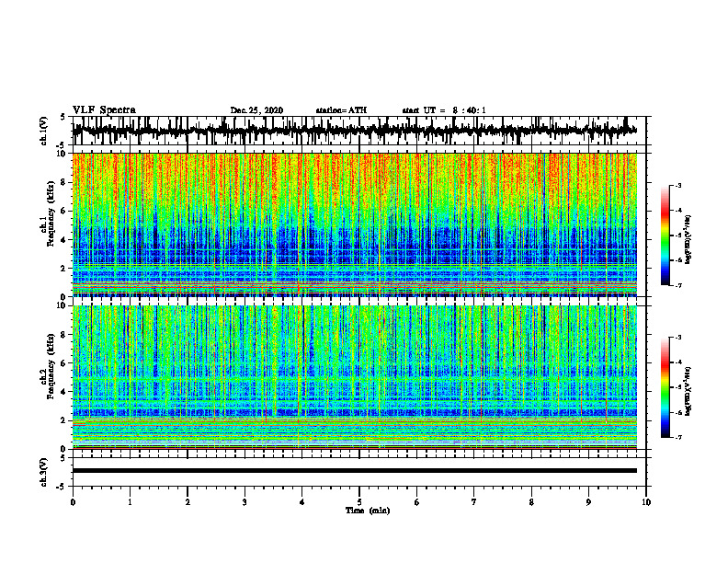This screenshot has height=563, width=728.
Task: Click the "-7" tick on the ch.2 colorbar
Action: pos(678,437)
